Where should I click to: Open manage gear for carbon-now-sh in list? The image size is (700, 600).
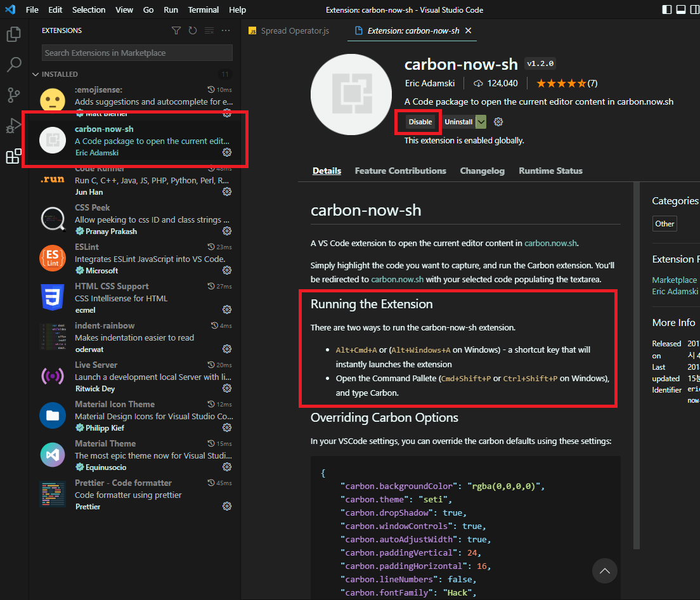point(227,152)
